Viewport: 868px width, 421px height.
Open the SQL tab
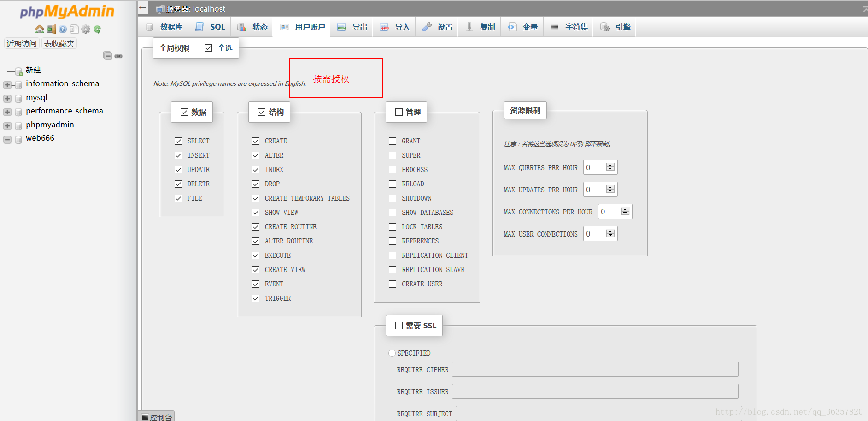coord(210,27)
